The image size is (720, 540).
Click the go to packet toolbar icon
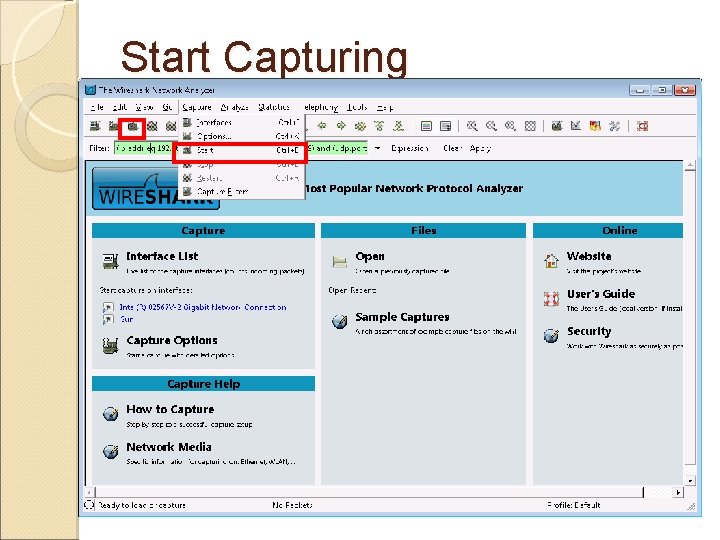360,125
